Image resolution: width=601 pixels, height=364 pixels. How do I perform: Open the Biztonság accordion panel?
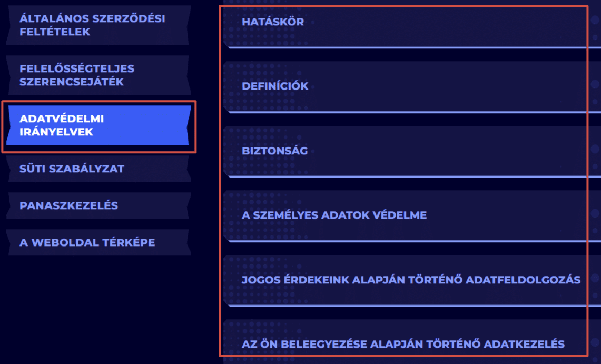(x=406, y=151)
